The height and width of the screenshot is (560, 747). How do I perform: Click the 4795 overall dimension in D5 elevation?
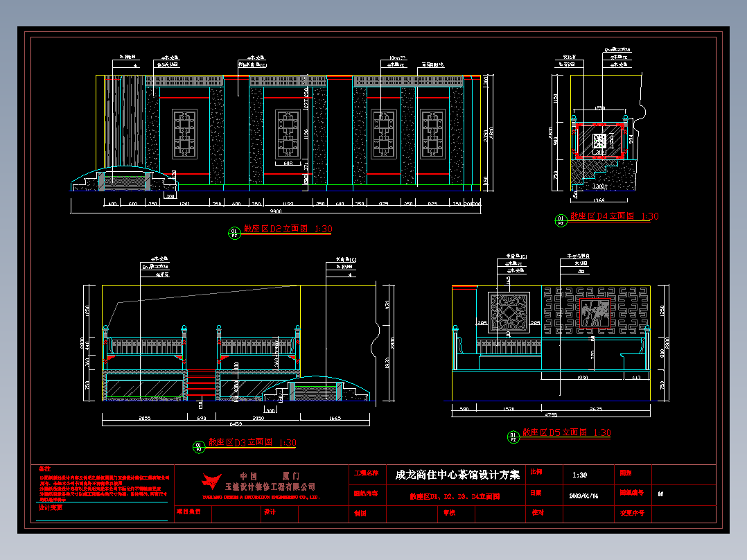pos(551,414)
